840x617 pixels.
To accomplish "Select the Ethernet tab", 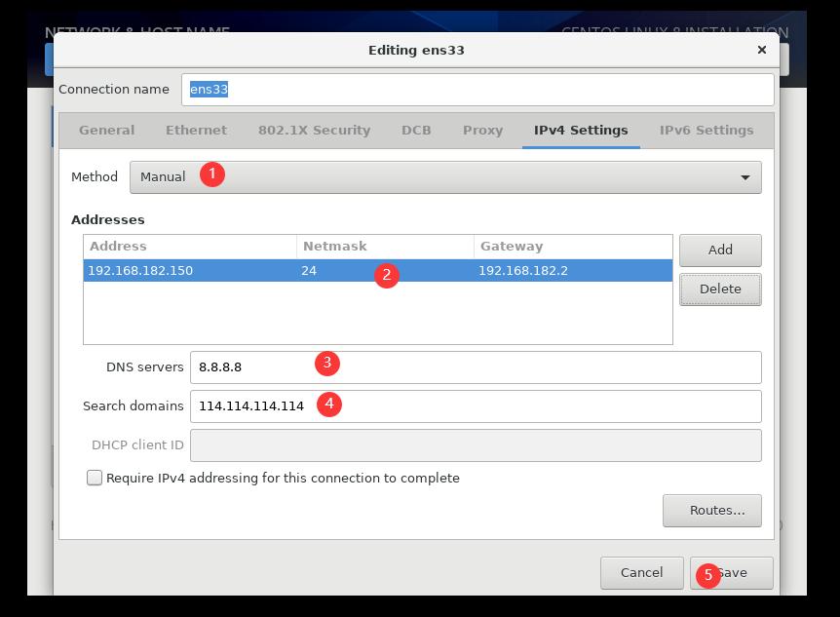I will [196, 130].
